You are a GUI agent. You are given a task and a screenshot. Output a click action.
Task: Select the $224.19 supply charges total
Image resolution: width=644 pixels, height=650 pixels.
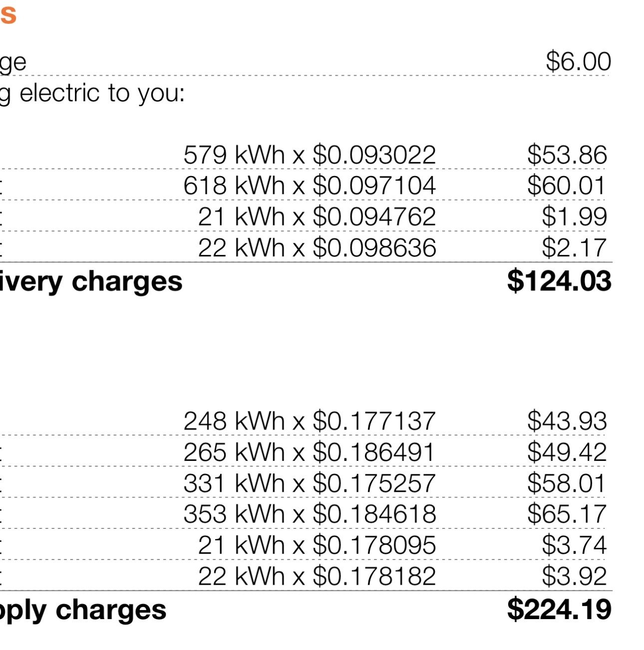pos(559,610)
